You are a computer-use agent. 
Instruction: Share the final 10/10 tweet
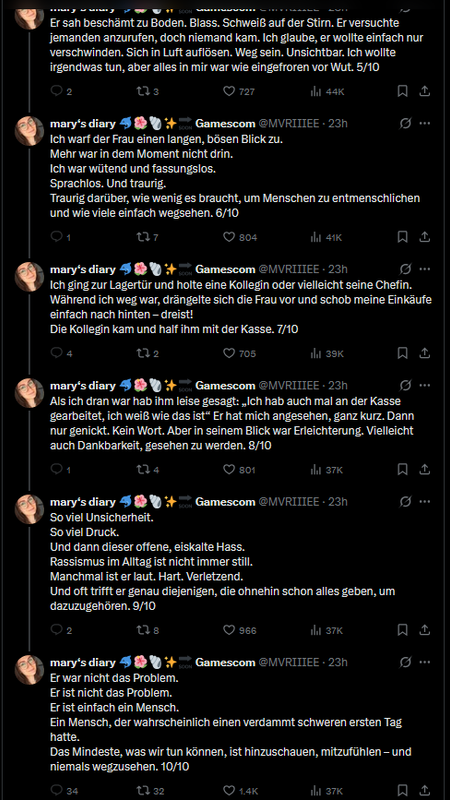[424, 790]
